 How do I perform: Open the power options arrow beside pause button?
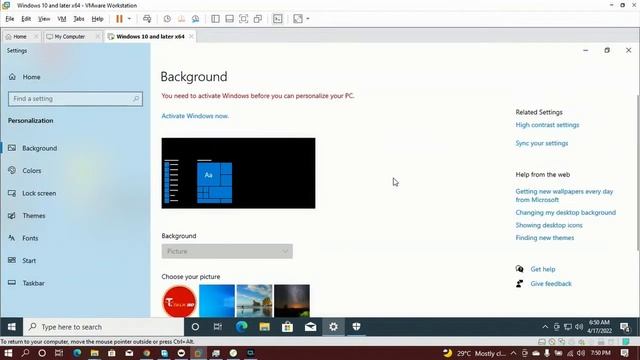129,19
